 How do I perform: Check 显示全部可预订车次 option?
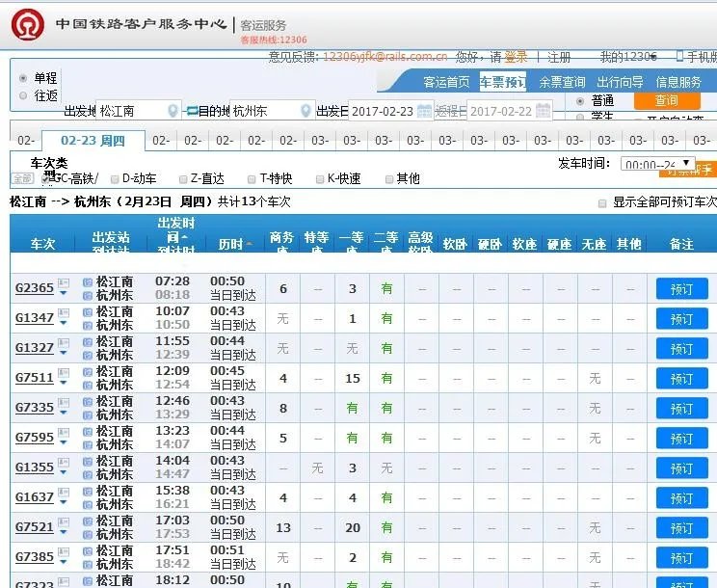click(602, 203)
